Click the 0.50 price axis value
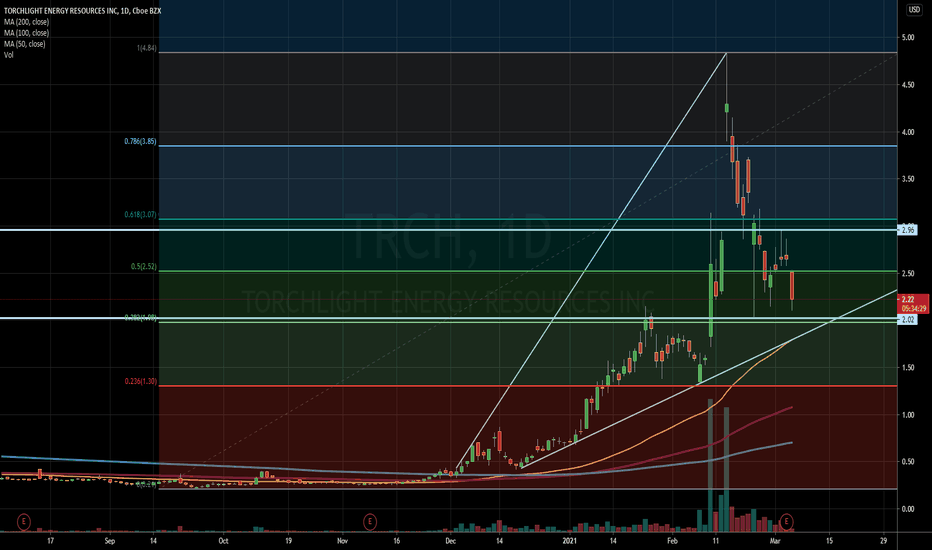The width and height of the screenshot is (932, 550). (x=908, y=462)
